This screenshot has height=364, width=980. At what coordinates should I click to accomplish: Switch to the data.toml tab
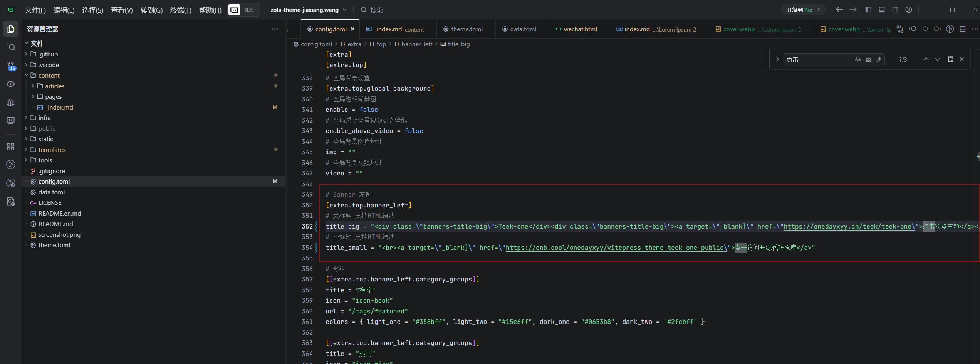pyautogui.click(x=523, y=29)
